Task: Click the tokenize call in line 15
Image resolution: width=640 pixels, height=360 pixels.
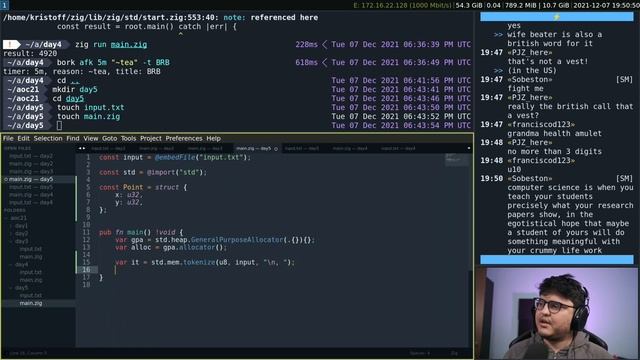Action: tap(199, 262)
